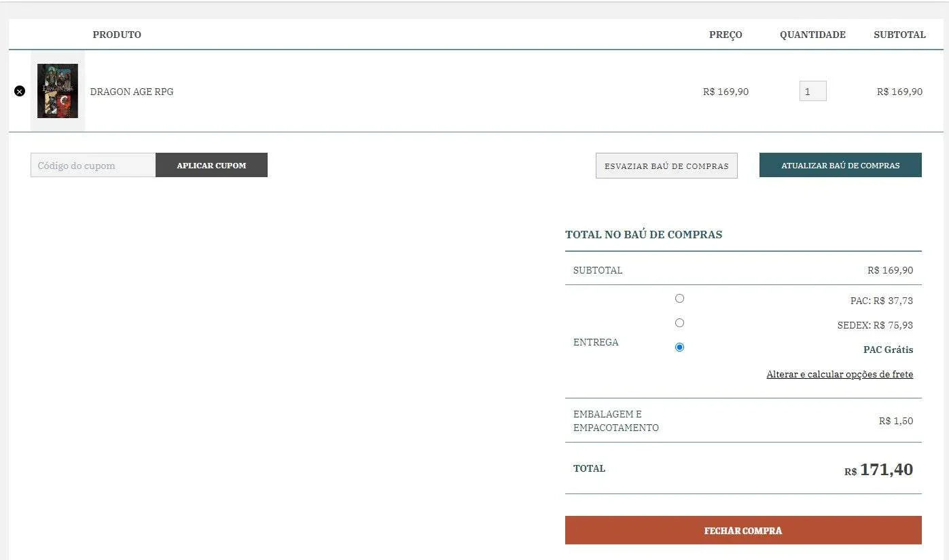The image size is (949, 560).
Task: Click the Código do cupom input field
Action: [93, 165]
